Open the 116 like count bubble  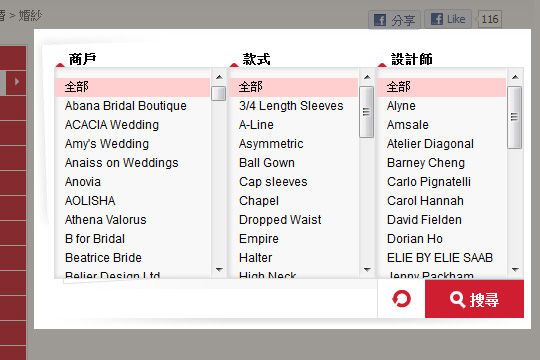point(489,19)
